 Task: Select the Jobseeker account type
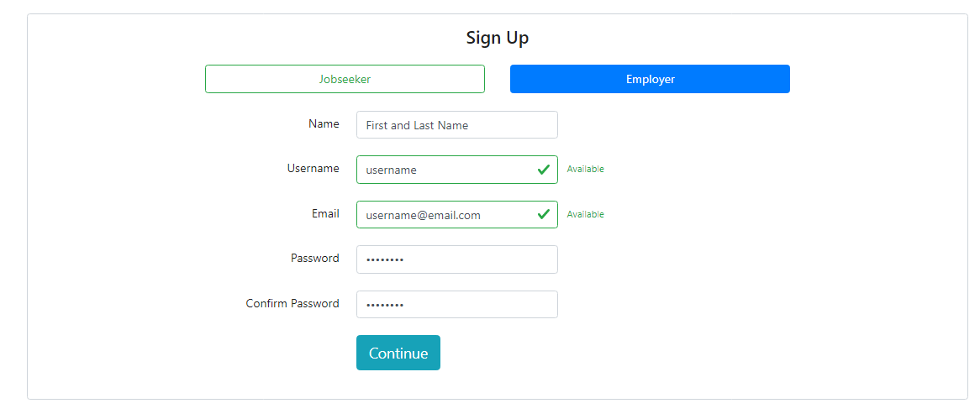[345, 79]
